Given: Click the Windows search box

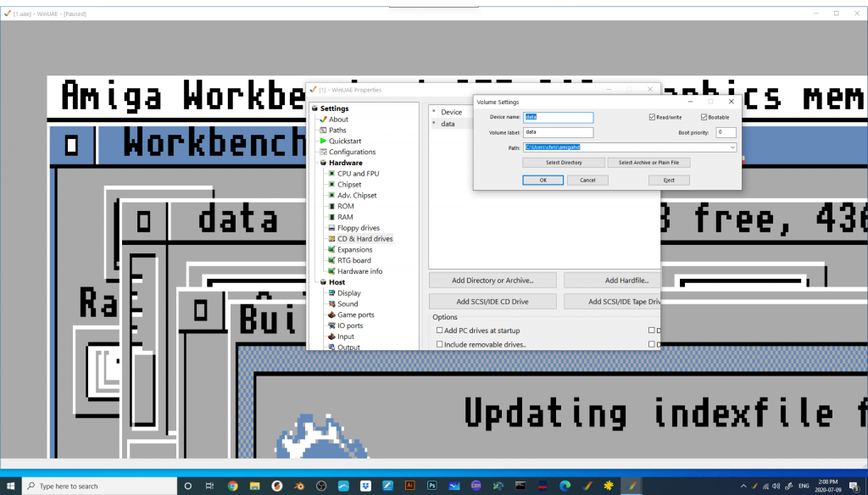Looking at the screenshot, I should pos(100,486).
